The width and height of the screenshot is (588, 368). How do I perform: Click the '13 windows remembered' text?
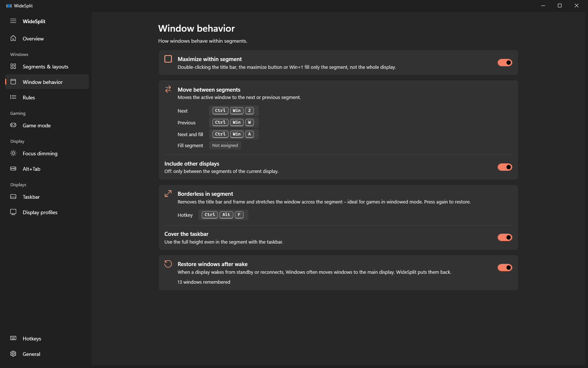[x=204, y=282]
